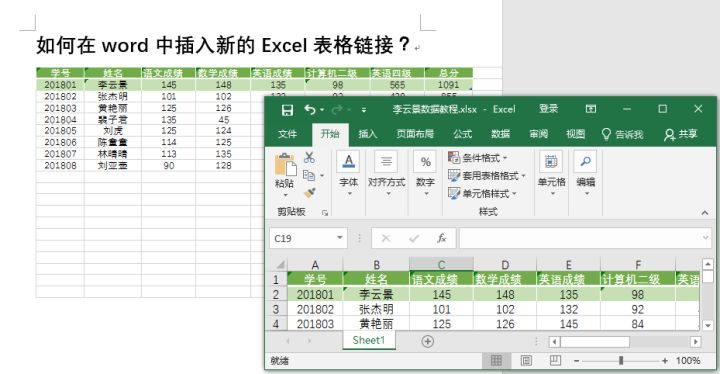
Task: Open the 视图 ribbon tab
Action: (575, 134)
